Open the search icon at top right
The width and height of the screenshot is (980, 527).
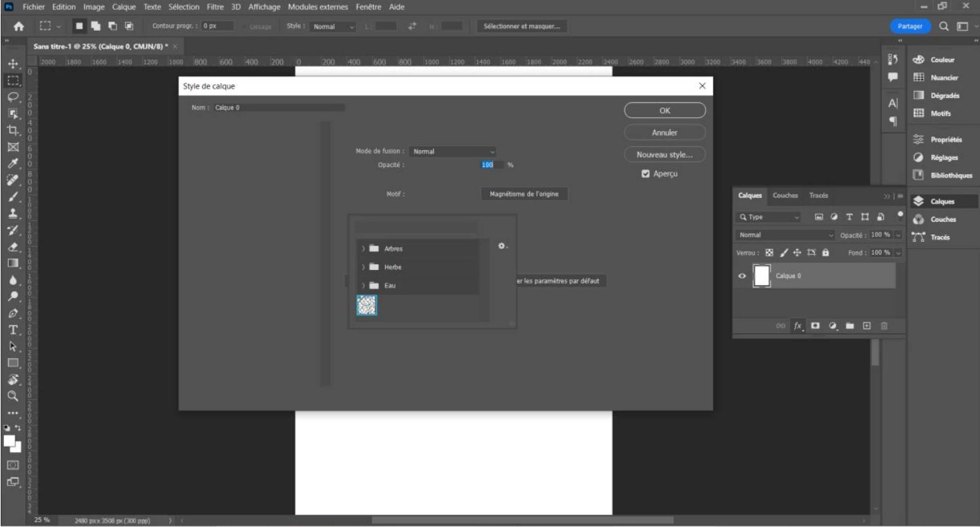(x=944, y=27)
